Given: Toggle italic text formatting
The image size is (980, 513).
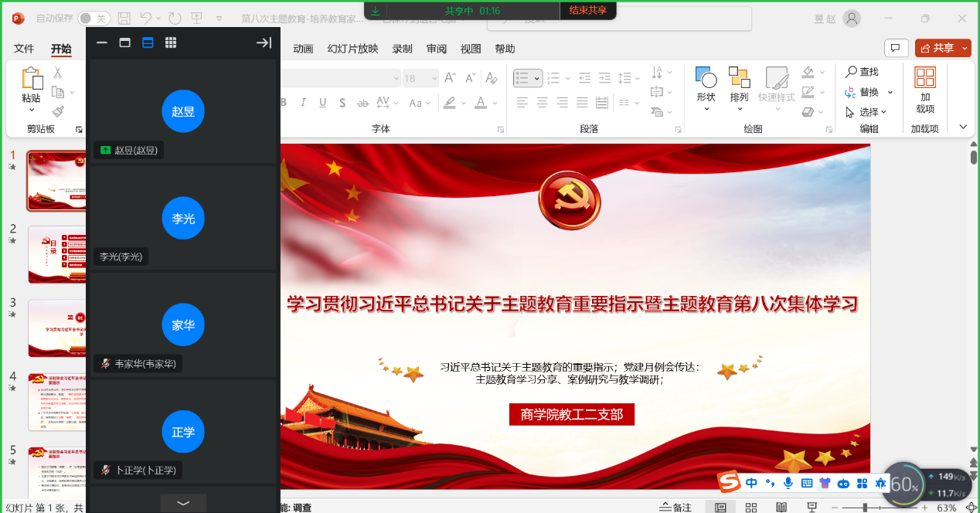Looking at the screenshot, I should [x=303, y=103].
